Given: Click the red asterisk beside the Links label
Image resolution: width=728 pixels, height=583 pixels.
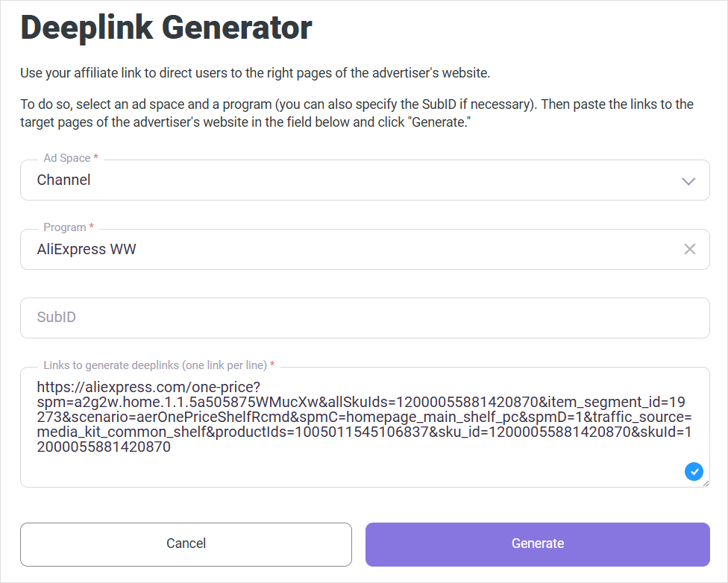Looking at the screenshot, I should click(x=272, y=365).
